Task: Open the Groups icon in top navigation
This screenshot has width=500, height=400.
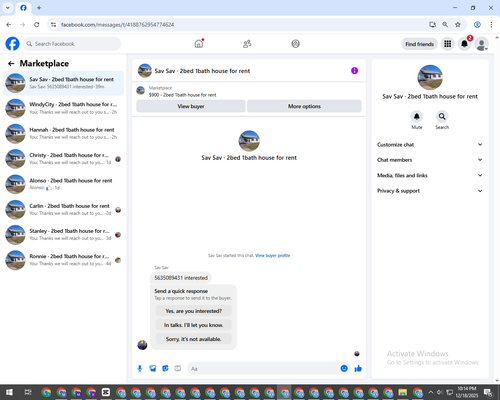Action: (295, 44)
